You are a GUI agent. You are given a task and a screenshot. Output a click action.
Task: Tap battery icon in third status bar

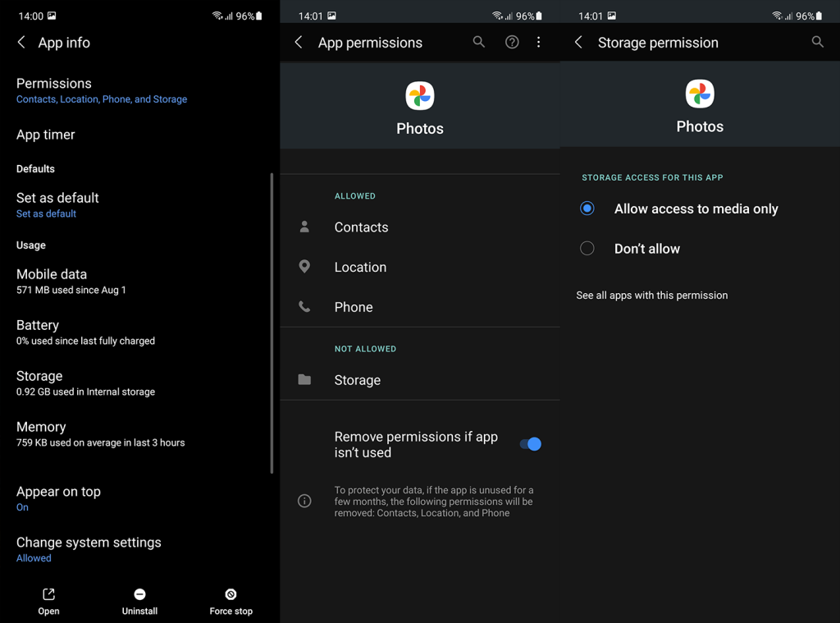point(819,16)
